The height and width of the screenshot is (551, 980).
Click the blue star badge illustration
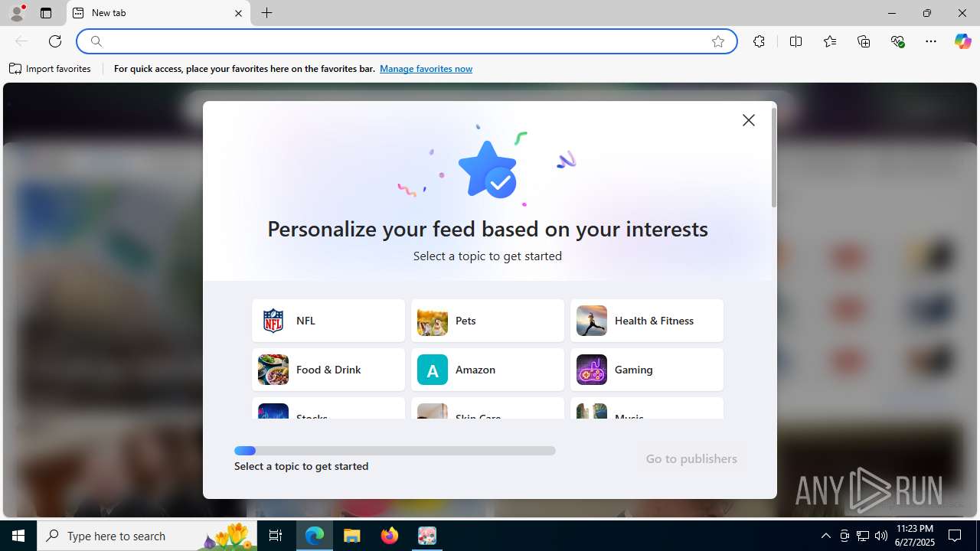point(488,170)
